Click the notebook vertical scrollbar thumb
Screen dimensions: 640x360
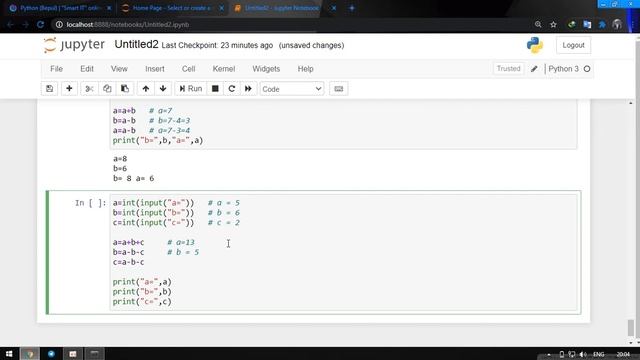coord(631,328)
